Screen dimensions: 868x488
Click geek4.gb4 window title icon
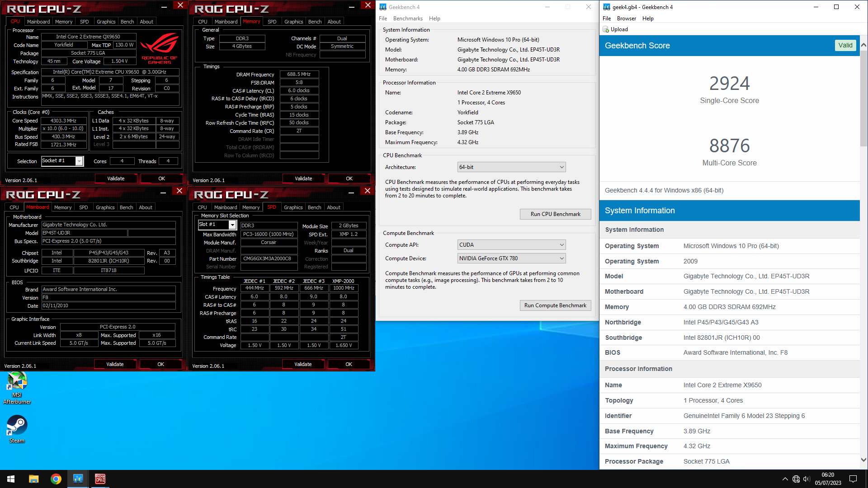click(607, 7)
